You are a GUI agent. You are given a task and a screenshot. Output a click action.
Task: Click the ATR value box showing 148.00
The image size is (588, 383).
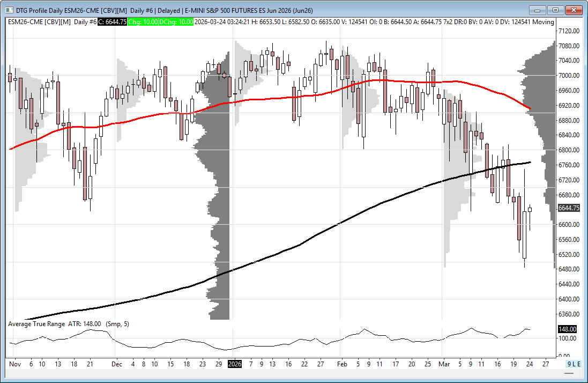pos(567,329)
